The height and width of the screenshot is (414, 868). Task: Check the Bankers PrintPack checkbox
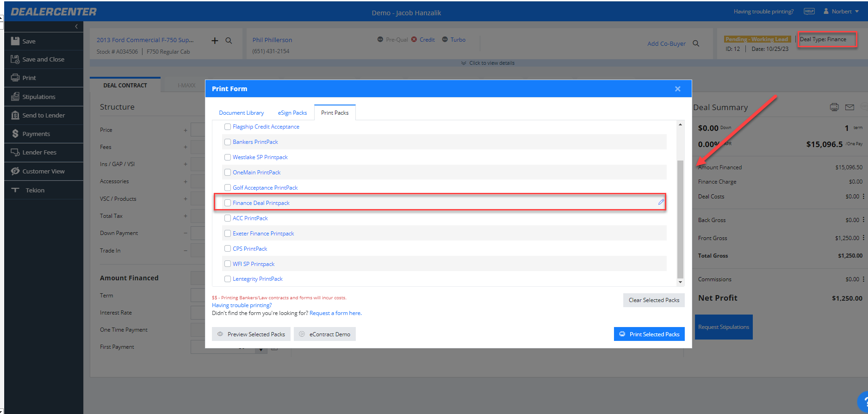coord(228,142)
